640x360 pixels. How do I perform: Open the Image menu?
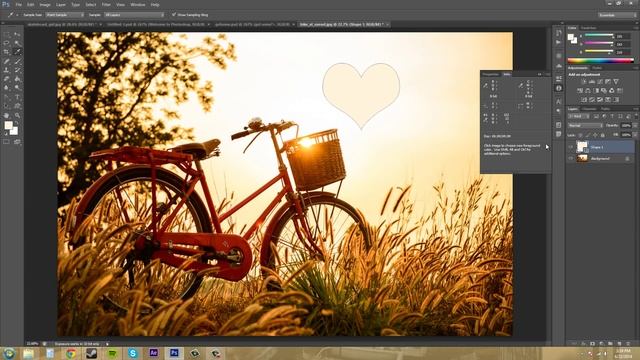45,4
